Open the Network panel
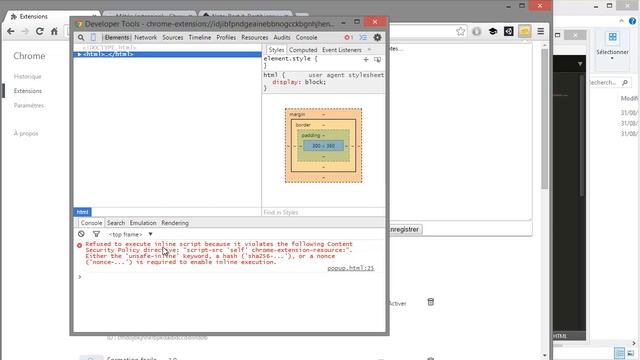 coord(145,38)
